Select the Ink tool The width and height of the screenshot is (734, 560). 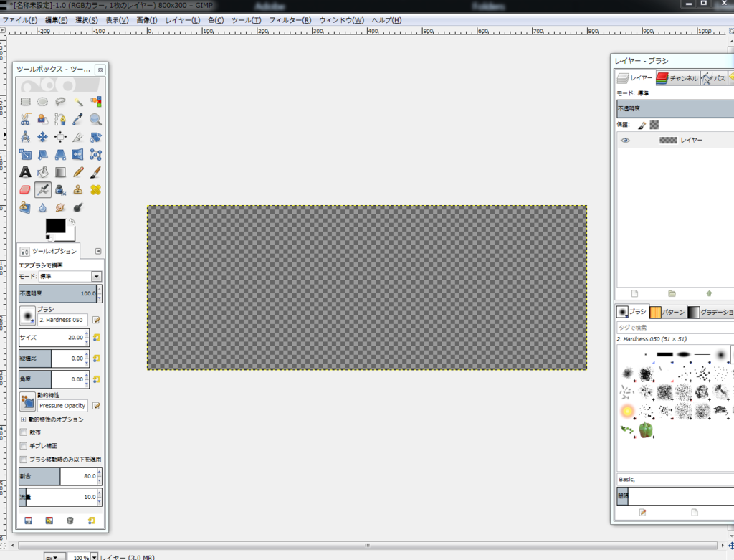point(60,189)
